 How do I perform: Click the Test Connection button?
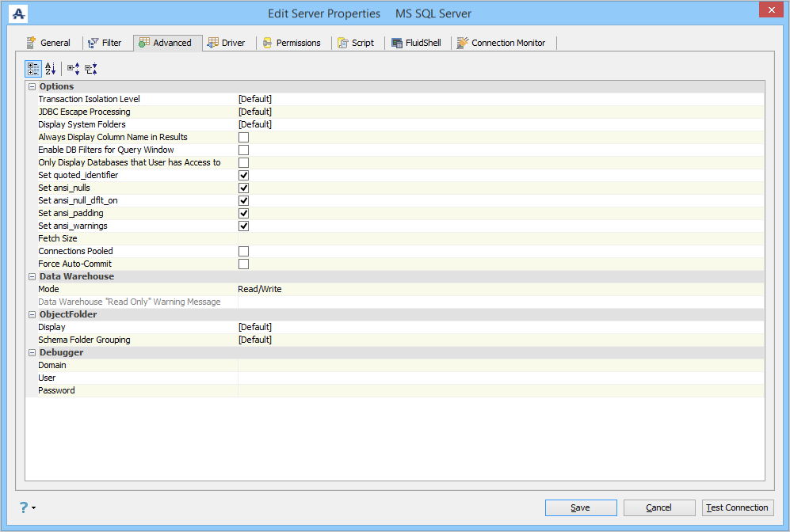click(738, 507)
